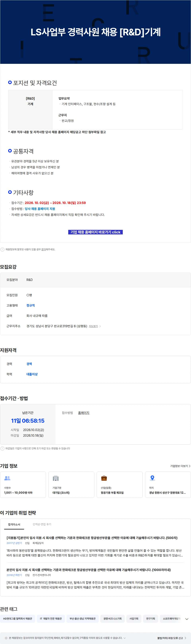Screen dimensions: 191x644
Task: Click 대기업 (코스피) company type card
Action: (71, 485)
